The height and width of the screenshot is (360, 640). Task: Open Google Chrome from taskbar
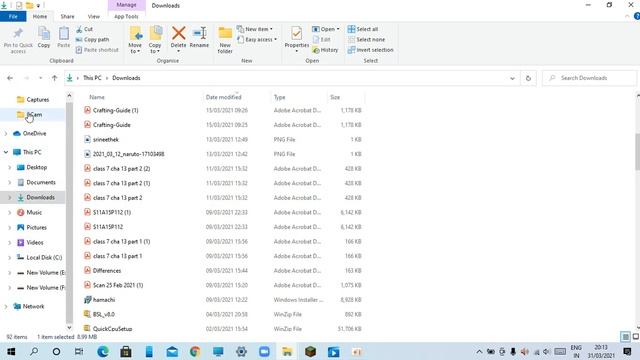[195, 351]
